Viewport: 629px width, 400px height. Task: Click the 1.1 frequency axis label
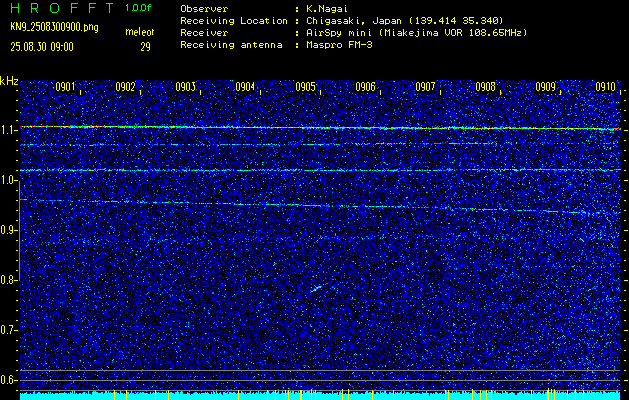click(7, 130)
